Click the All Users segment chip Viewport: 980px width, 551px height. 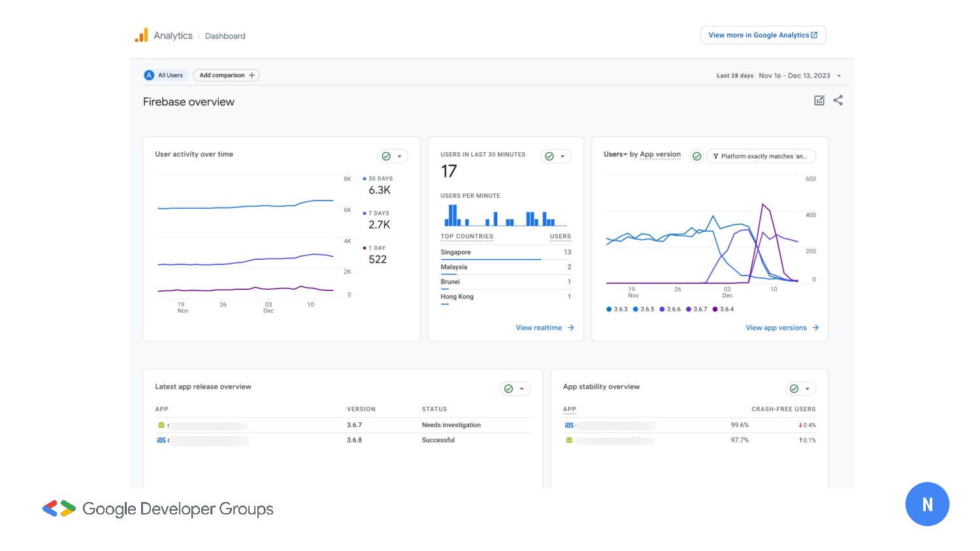pyautogui.click(x=165, y=75)
